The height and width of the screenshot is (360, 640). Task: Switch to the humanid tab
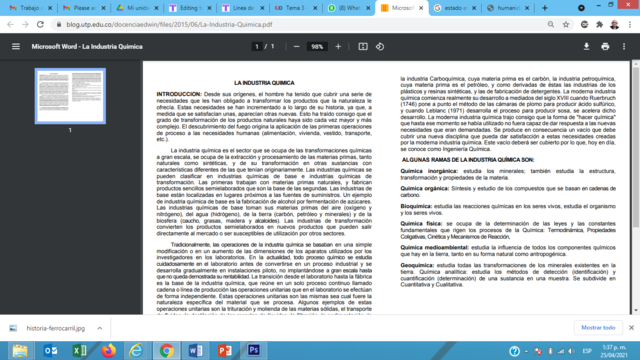[x=507, y=8]
